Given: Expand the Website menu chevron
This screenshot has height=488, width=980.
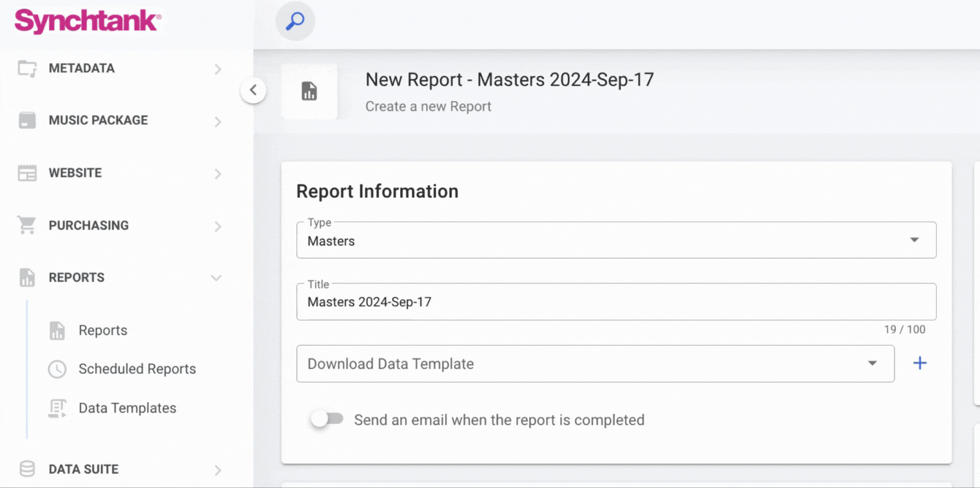Looking at the screenshot, I should click(218, 173).
